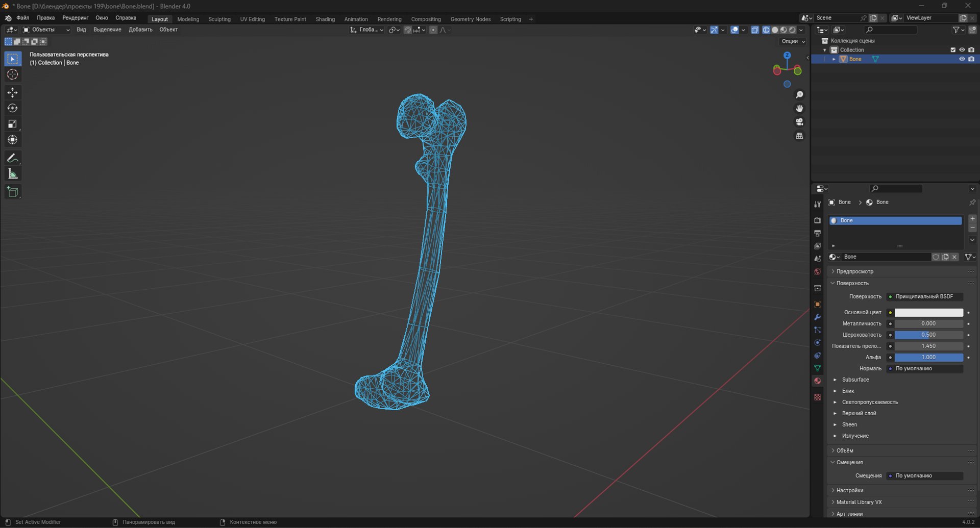Click the zoom magnifier icon in viewport
The width and height of the screenshot is (980, 528).
(x=799, y=95)
